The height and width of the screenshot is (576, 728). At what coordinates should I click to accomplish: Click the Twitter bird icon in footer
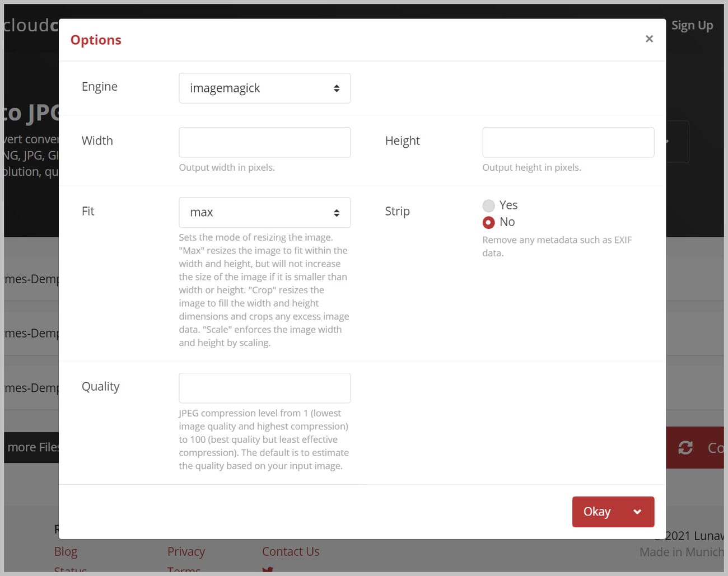click(268, 571)
